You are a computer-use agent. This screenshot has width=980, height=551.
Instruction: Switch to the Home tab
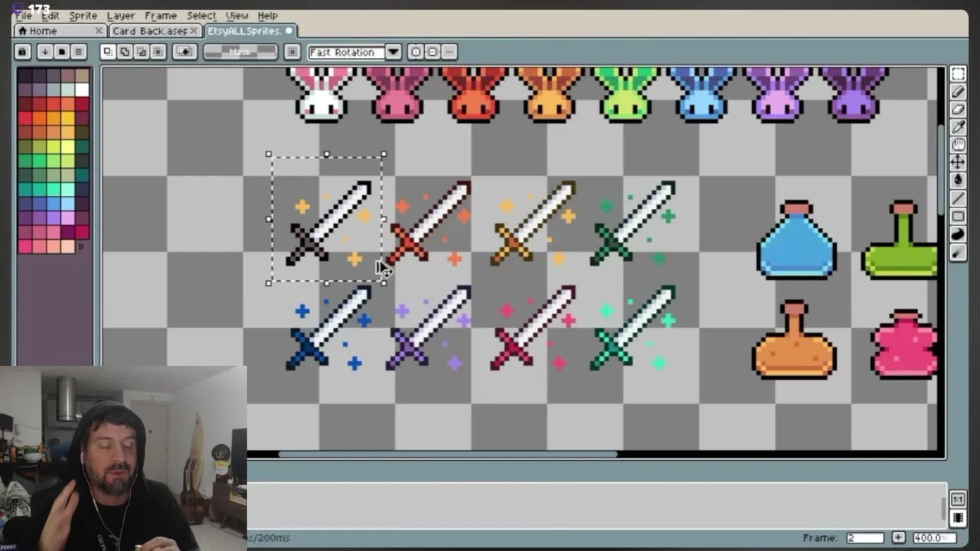[x=60, y=31]
